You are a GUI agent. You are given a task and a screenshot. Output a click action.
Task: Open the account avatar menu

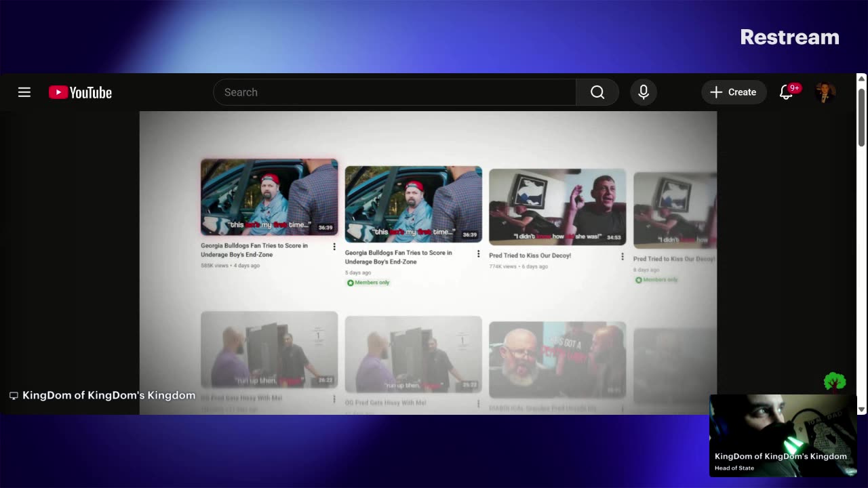(825, 92)
